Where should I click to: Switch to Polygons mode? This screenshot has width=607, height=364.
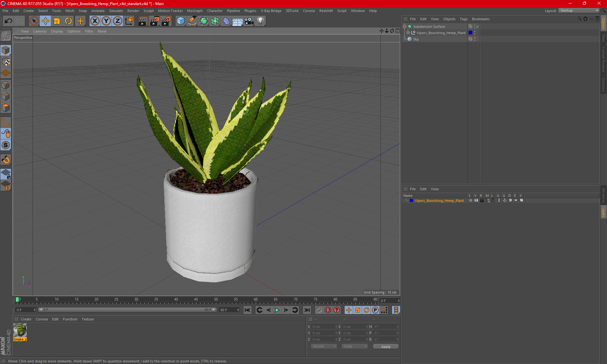click(x=6, y=108)
